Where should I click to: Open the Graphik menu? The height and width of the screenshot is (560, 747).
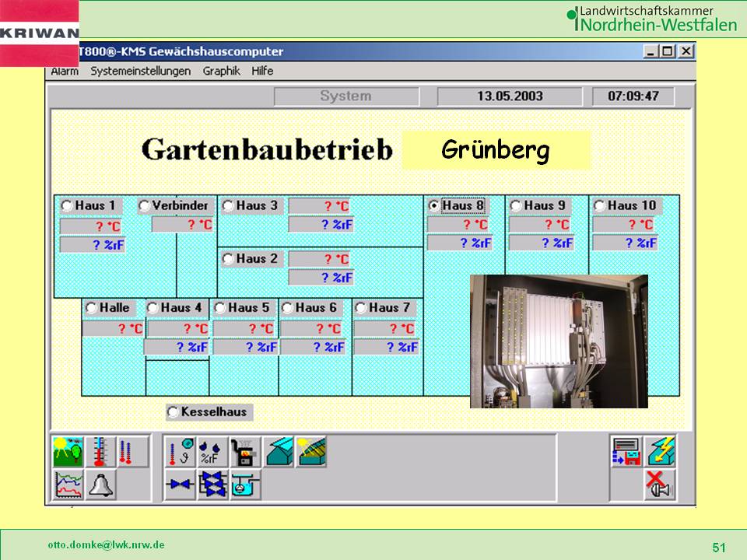[221, 71]
